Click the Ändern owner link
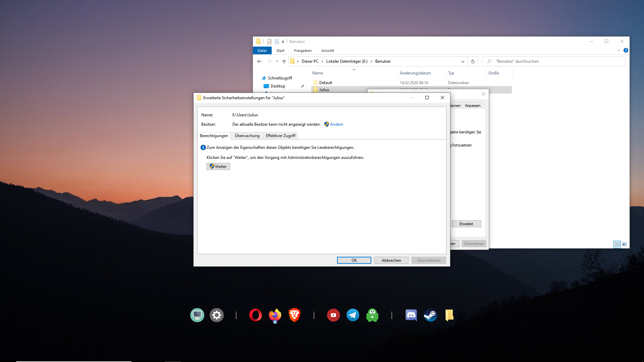Viewport: 644px width, 362px height. tap(336, 124)
